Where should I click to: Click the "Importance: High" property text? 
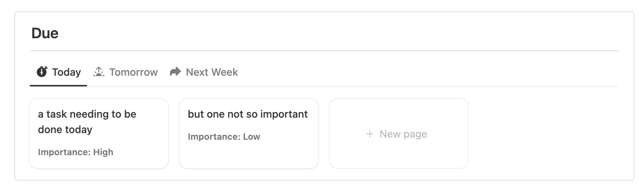[x=76, y=152]
